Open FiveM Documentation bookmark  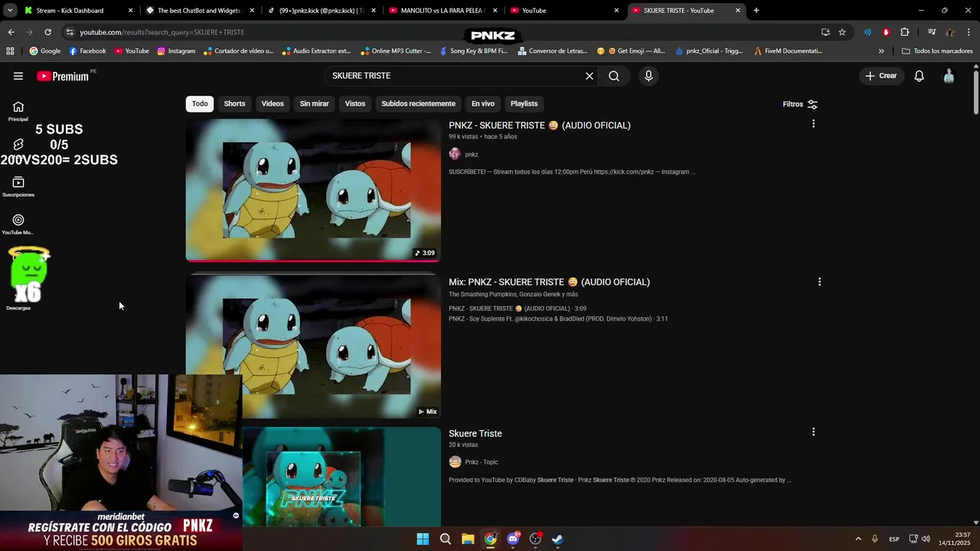pos(789,51)
